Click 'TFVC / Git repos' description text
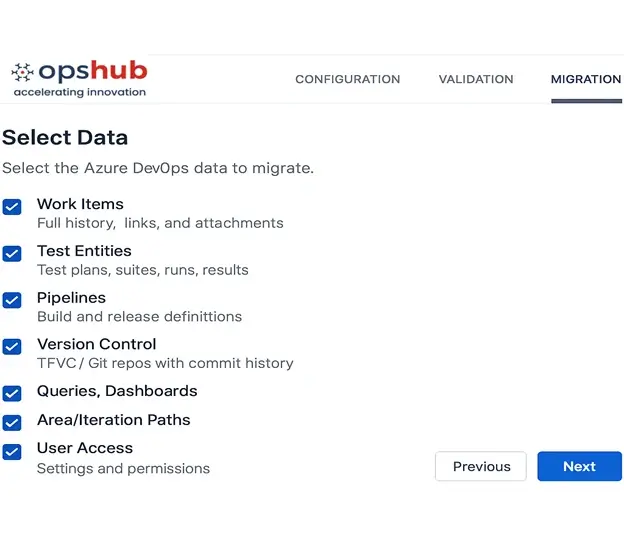This screenshot has width=624, height=542. [165, 363]
